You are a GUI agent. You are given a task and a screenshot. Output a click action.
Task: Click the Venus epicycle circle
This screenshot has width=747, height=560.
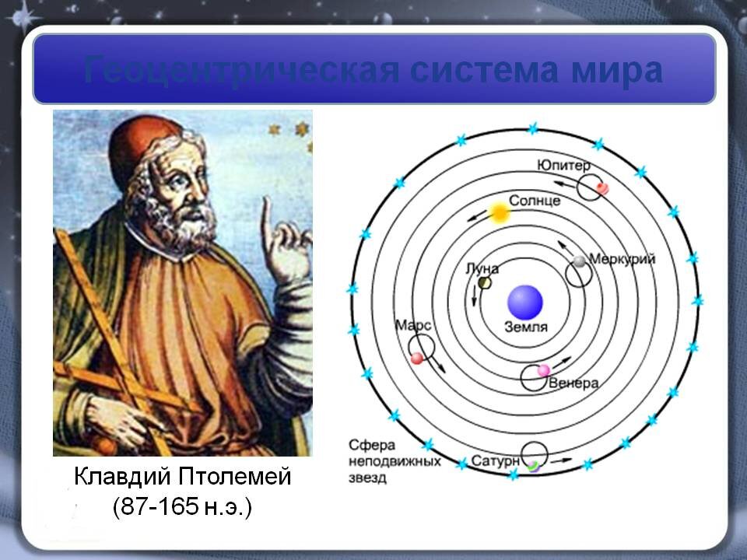pos(534,378)
